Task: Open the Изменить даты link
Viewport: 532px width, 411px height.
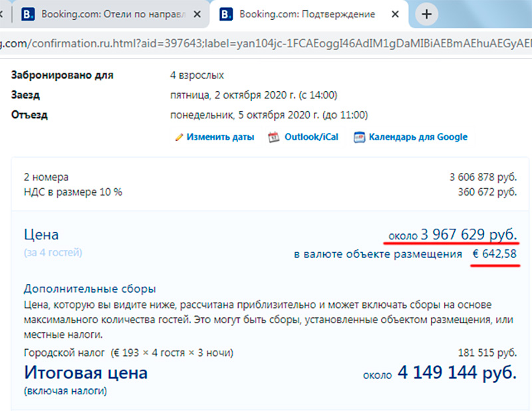Action: coord(220,138)
